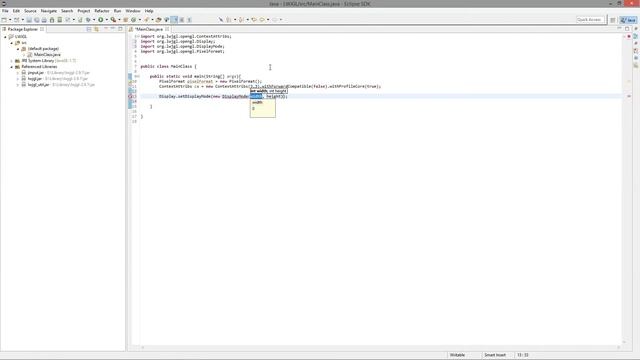640x360 pixels.
Task: Collapse the src folder node
Action: tap(11, 43)
